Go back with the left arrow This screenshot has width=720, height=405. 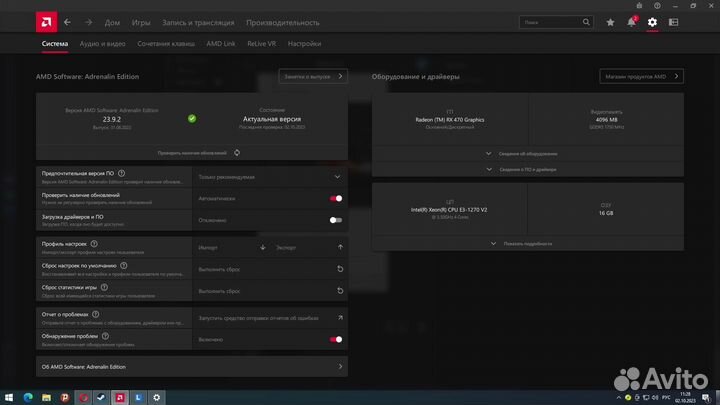point(68,22)
